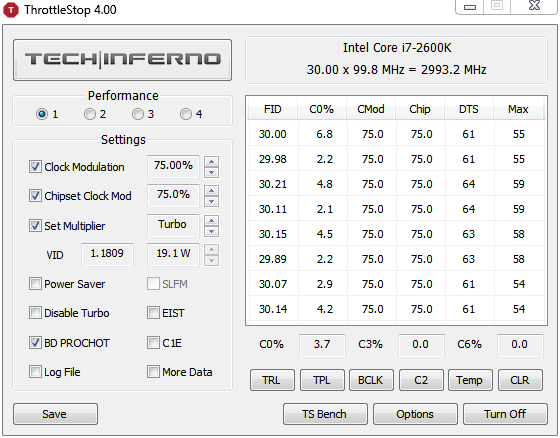This screenshot has width=560, height=438.
Task: Click the 19.1 W power value box
Action: tap(173, 254)
